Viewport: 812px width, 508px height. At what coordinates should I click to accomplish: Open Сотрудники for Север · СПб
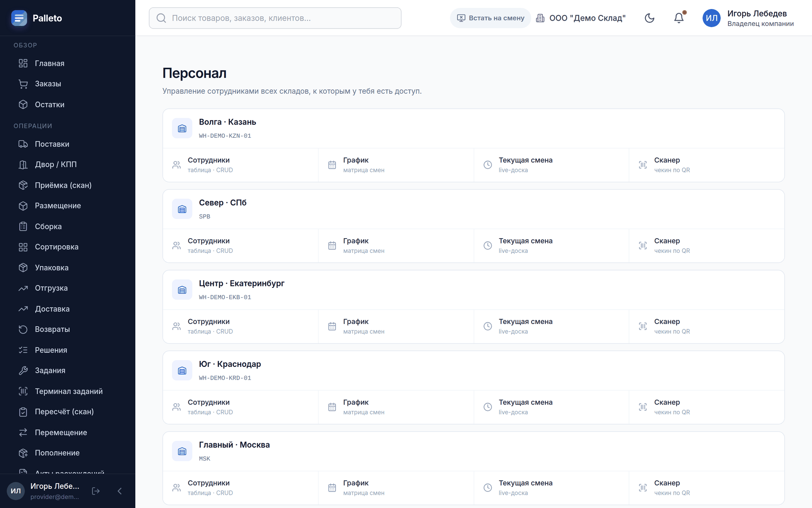241,245
